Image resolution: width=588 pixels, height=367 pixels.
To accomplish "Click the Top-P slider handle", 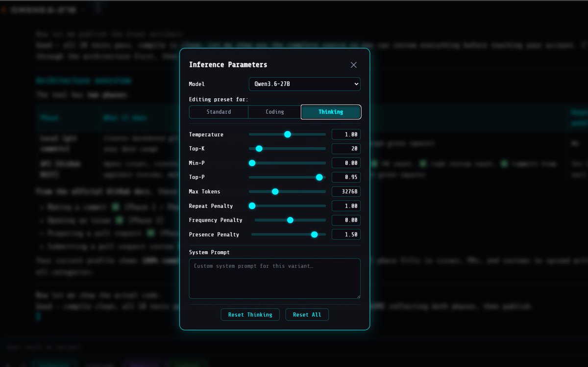I will [319, 177].
